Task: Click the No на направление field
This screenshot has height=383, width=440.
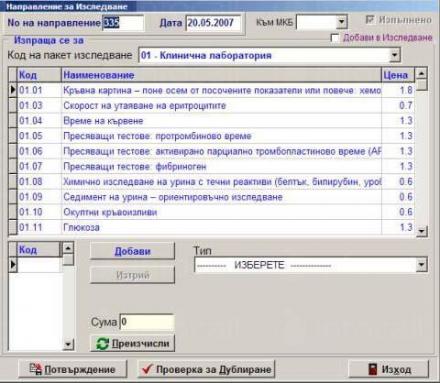Action: click(123, 23)
